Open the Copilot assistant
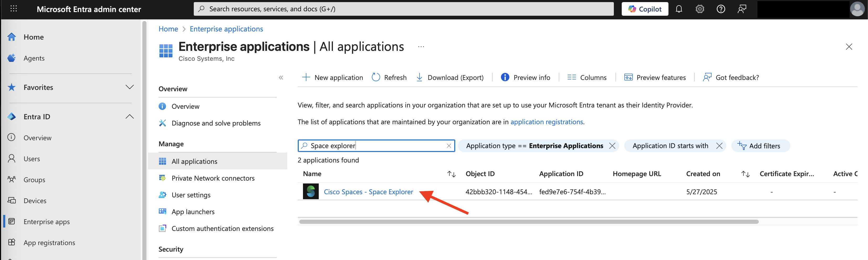 (x=645, y=9)
